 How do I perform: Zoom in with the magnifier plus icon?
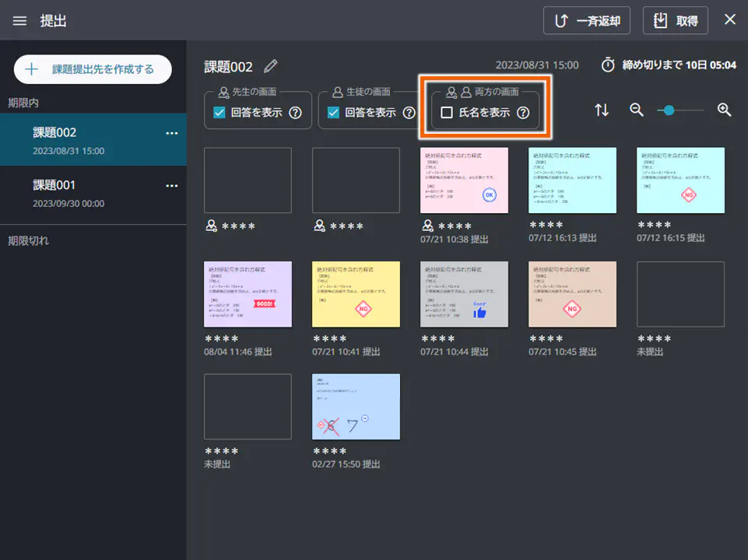[724, 110]
